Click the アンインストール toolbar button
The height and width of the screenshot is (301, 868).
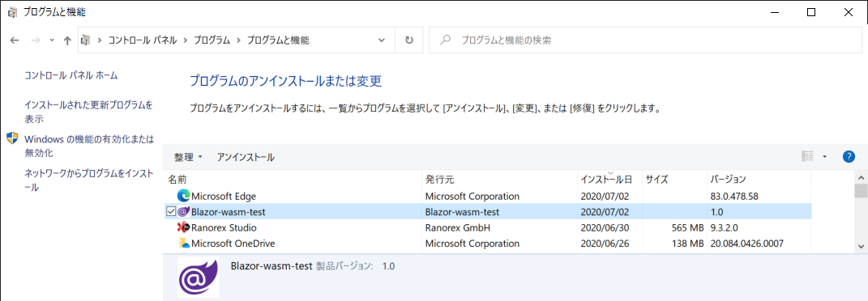click(246, 158)
